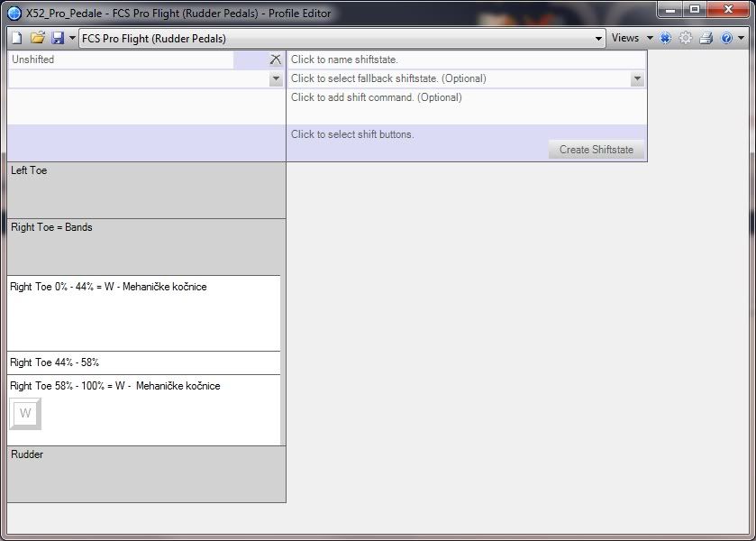Expand the dropdown below the Unshifted field

(276, 79)
